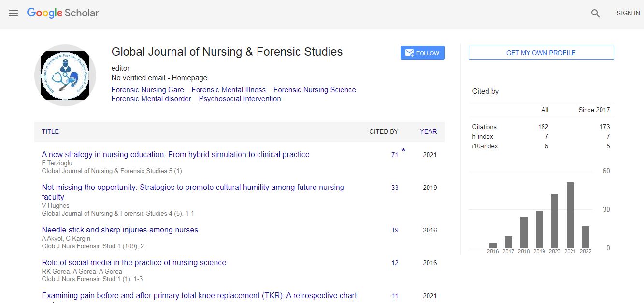Image resolution: width=644 pixels, height=303 pixels.
Task: Click the Google Scholar logo
Action: [63, 14]
